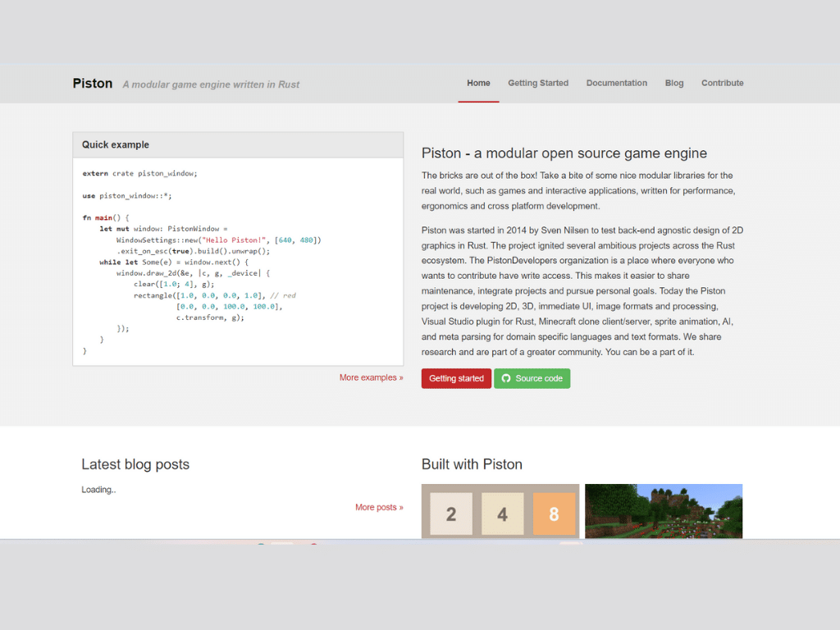Click the Piston site logo text
This screenshot has height=630, width=840.
click(92, 84)
